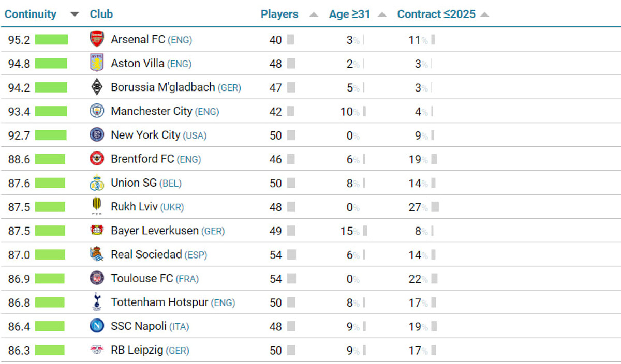The image size is (621, 364).
Task: Open the Toulouse FC club link
Action: coord(142,278)
